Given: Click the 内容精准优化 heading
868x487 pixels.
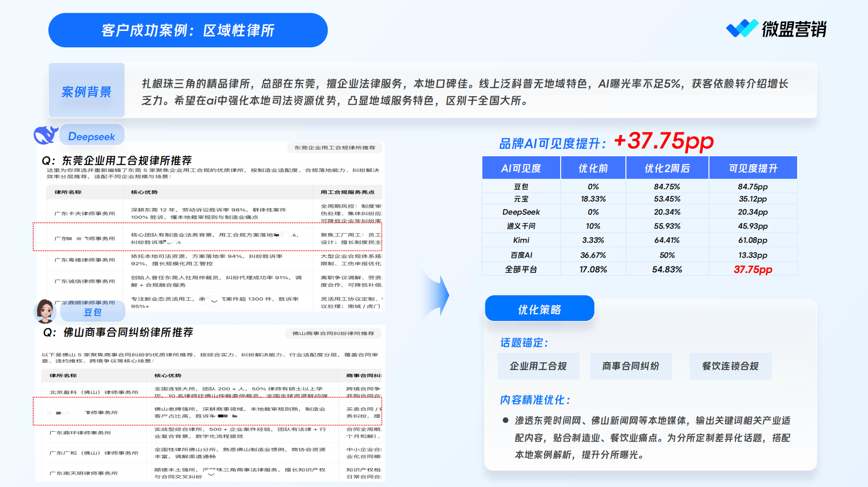Looking at the screenshot, I should [x=535, y=400].
